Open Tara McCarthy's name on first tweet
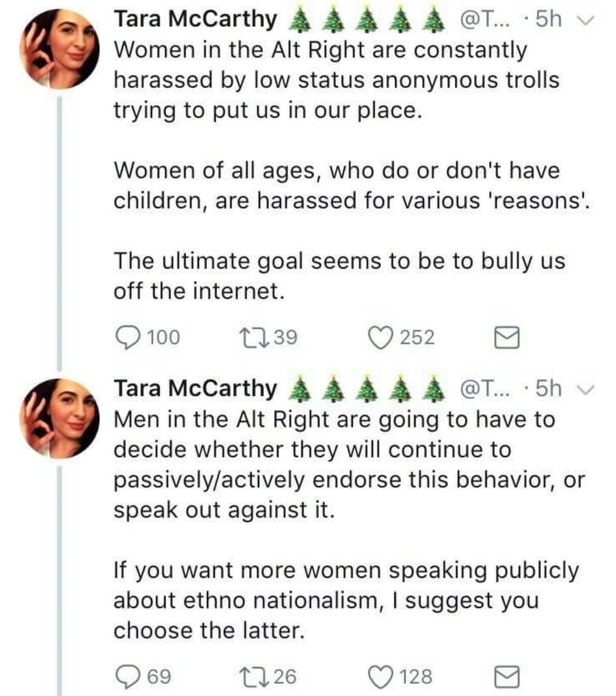This screenshot has height=696, width=616. tap(195, 19)
